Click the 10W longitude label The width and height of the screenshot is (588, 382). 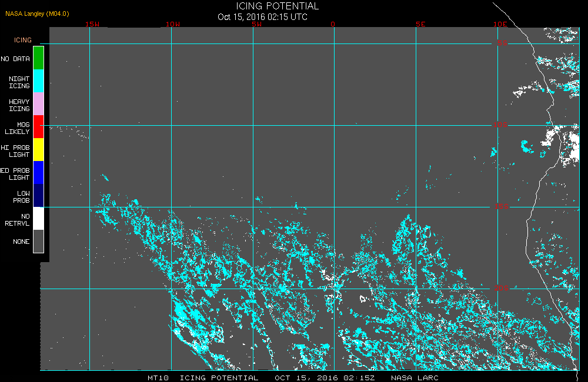(173, 24)
